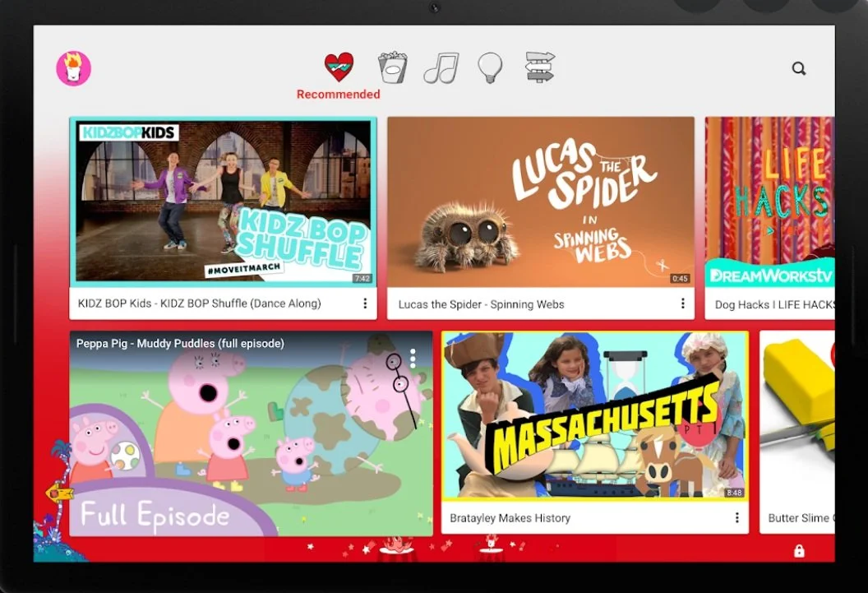
Task: Open options menu for Peppa Pig video
Action: [413, 358]
